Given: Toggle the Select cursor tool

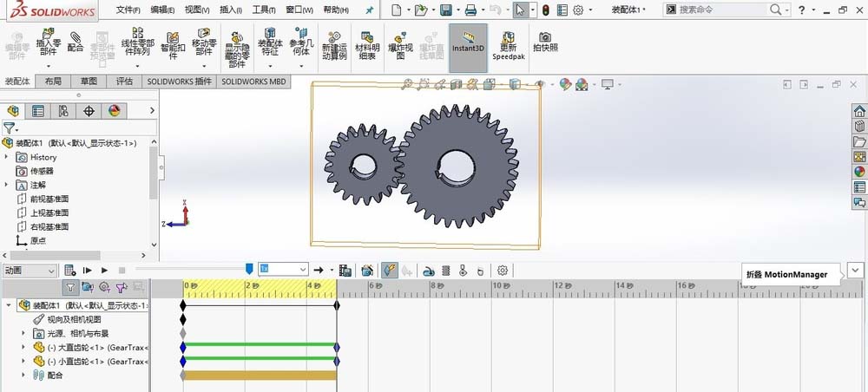Looking at the screenshot, I should pyautogui.click(x=520, y=10).
